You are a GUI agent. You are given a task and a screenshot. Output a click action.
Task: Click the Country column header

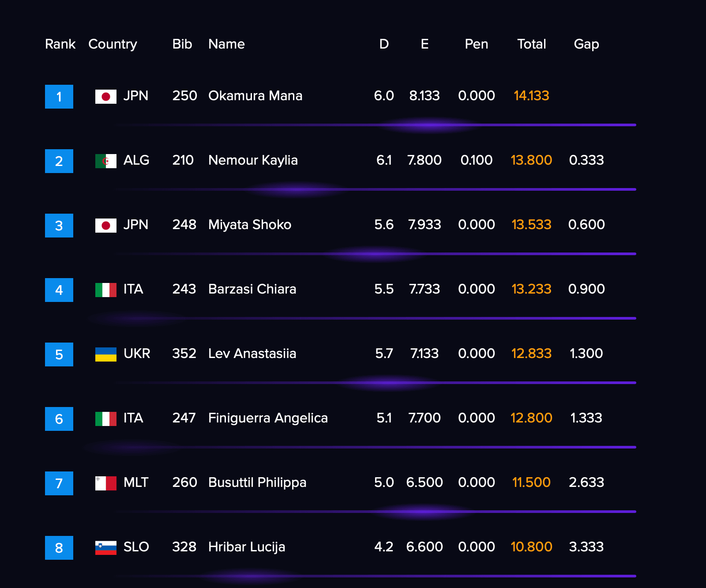pos(113,44)
